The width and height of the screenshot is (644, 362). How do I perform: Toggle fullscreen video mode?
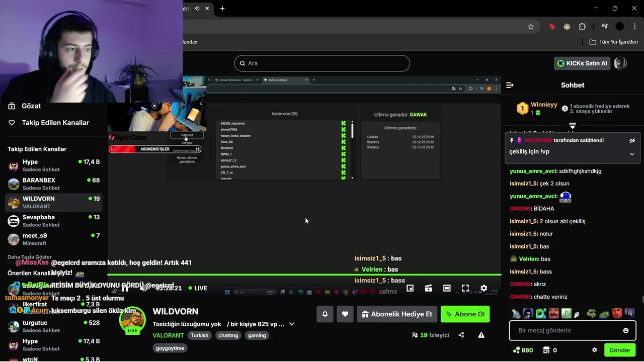point(465,288)
